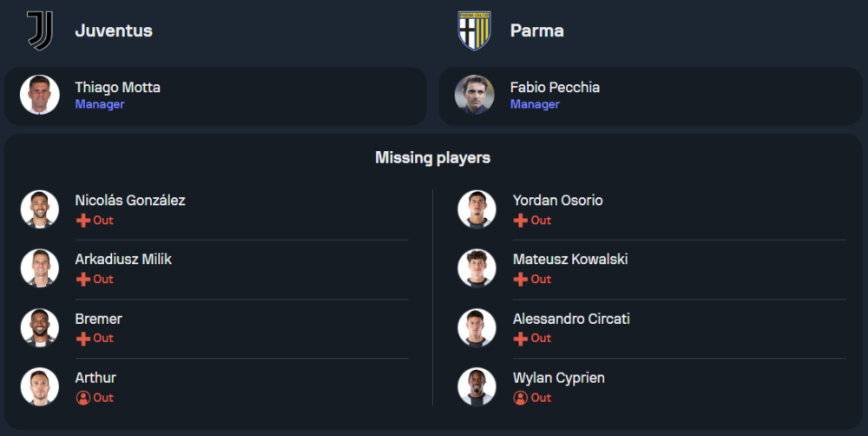The width and height of the screenshot is (868, 436).
Task: Click the injury cross icon under Mateusz Kowalski
Action: (521, 280)
